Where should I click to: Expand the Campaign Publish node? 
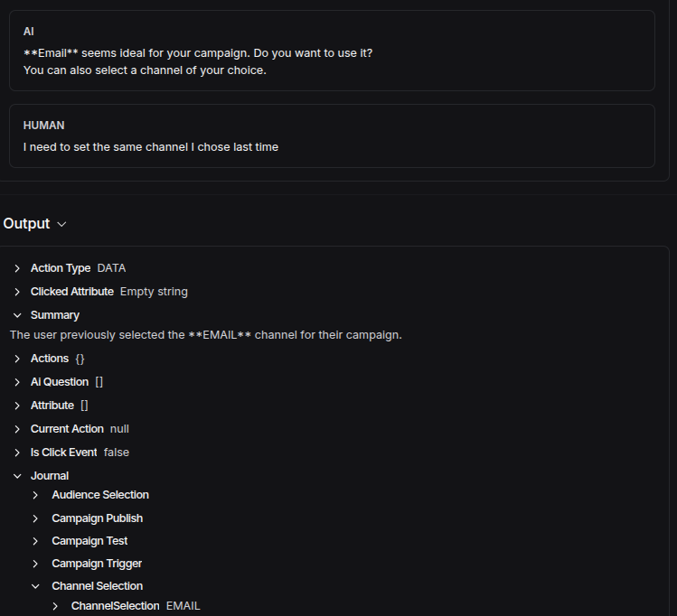[x=35, y=518]
